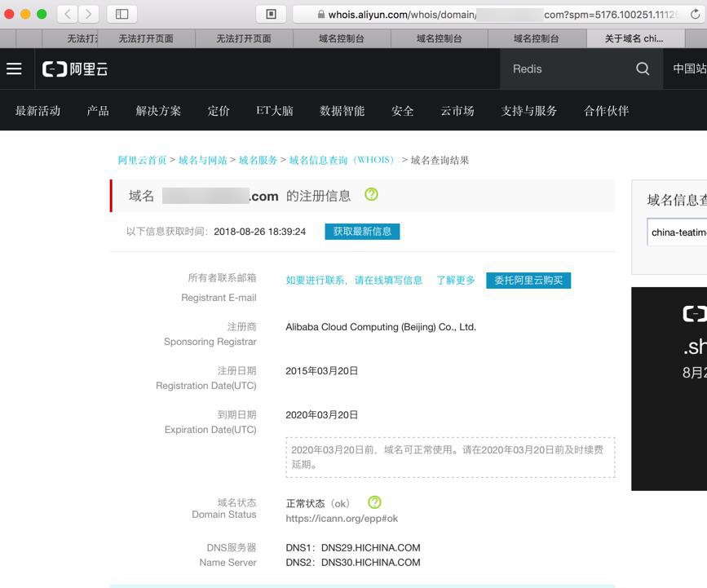
Task: Click 如要进行联系，请在线填写信息 link
Action: tap(354, 280)
